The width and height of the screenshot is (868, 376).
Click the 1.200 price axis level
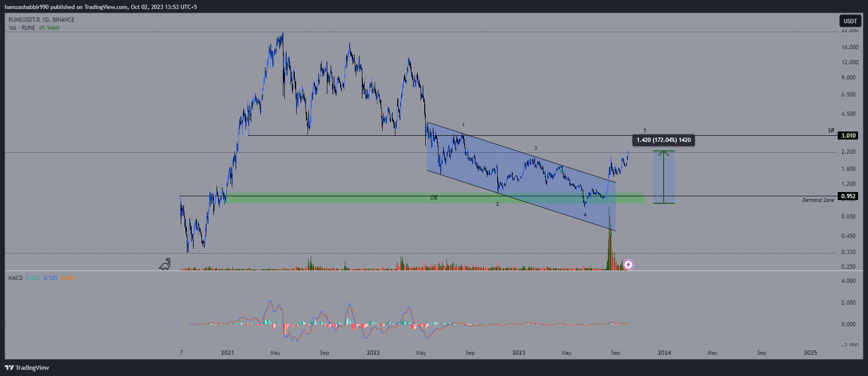click(x=850, y=184)
